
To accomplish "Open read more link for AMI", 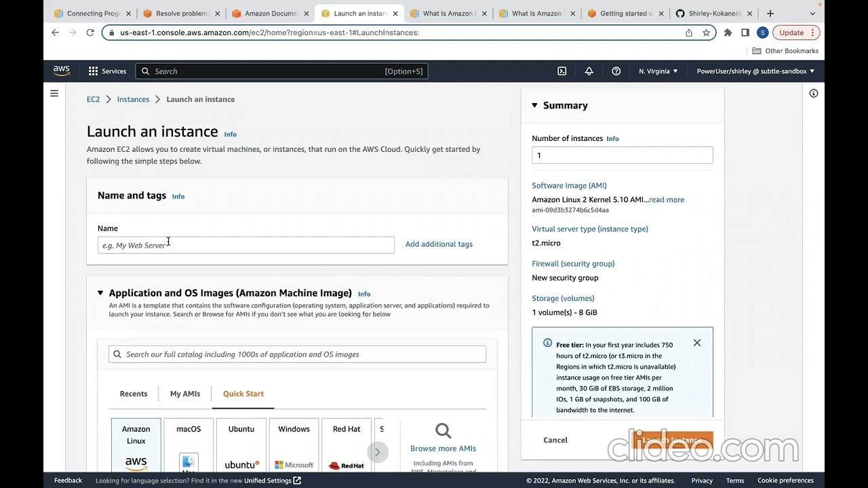I will coord(667,200).
